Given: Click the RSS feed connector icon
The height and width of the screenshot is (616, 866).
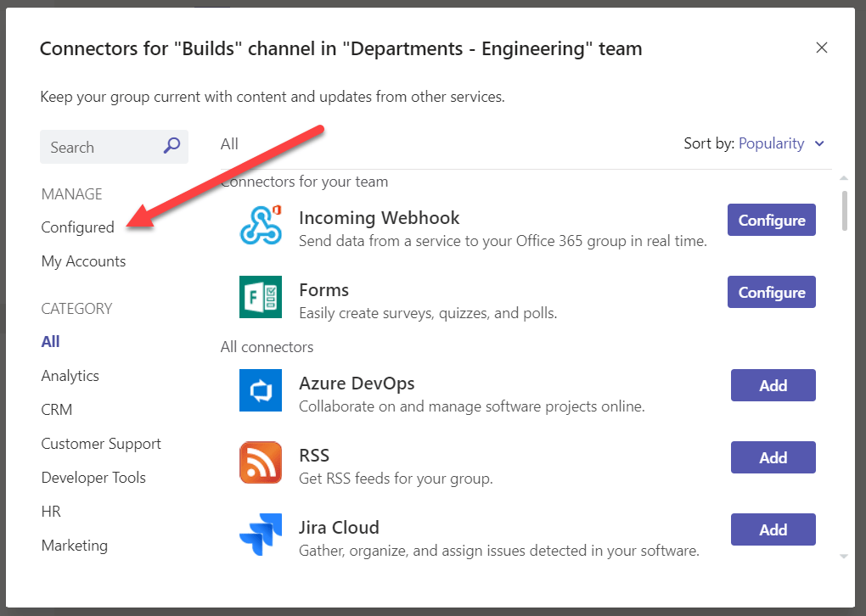Looking at the screenshot, I should click(261, 462).
